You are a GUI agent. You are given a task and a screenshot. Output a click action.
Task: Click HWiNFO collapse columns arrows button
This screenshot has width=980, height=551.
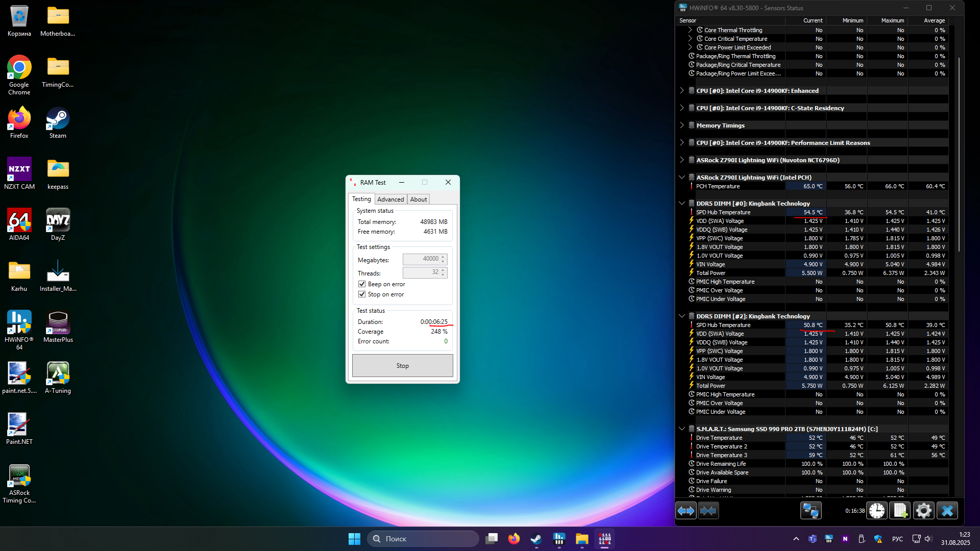point(708,511)
